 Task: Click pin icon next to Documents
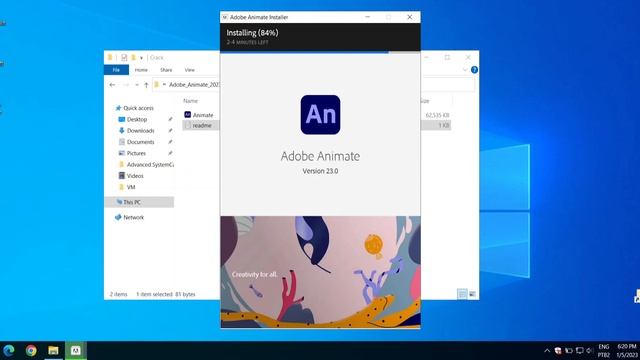click(170, 142)
